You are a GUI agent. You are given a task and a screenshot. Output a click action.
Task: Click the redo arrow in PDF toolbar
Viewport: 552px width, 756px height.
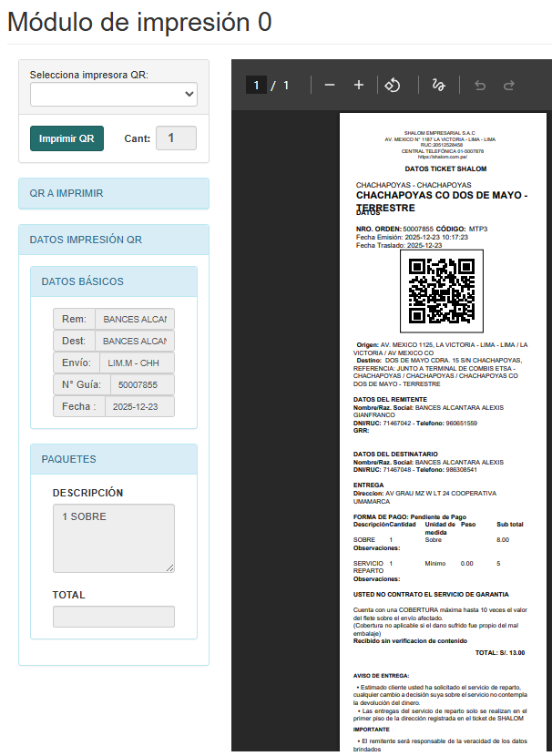509,85
